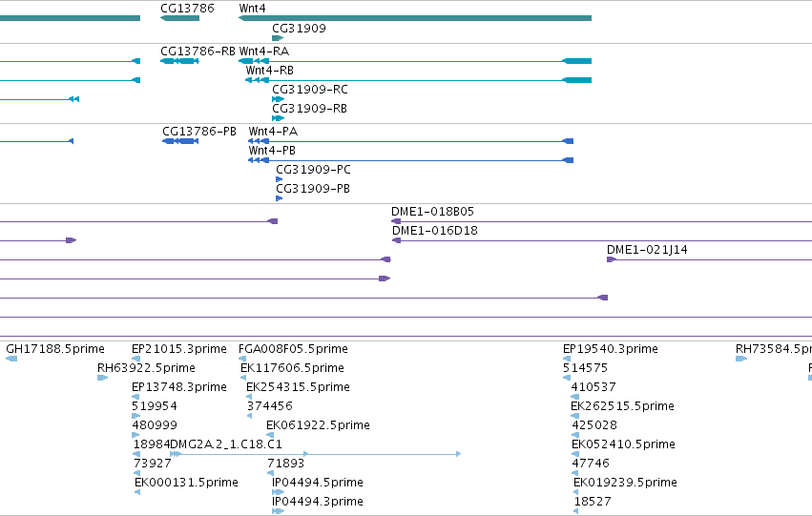Open EST GH17188.5prime

55,349
